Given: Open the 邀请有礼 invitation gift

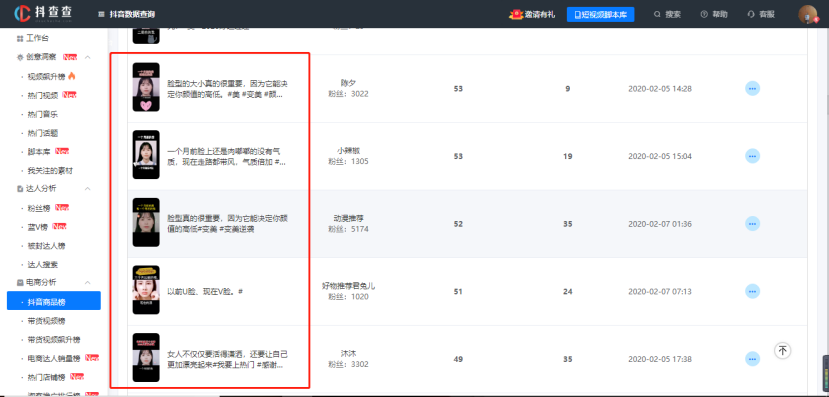Looking at the screenshot, I should pos(532,15).
